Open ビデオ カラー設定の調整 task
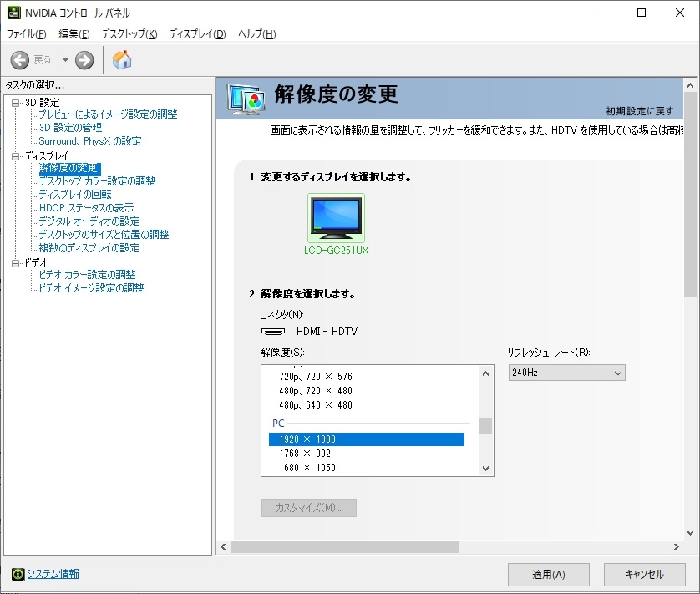This screenshot has width=700, height=594. pyautogui.click(x=87, y=275)
